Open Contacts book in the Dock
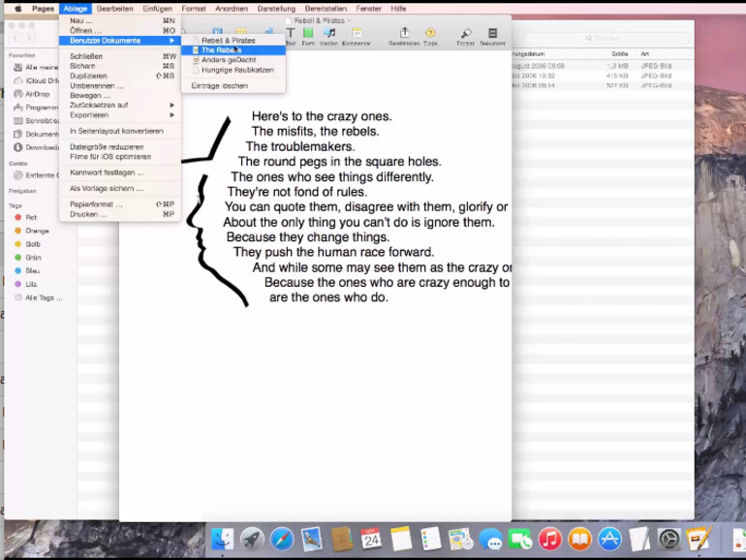This screenshot has height=560, width=746. (x=342, y=539)
